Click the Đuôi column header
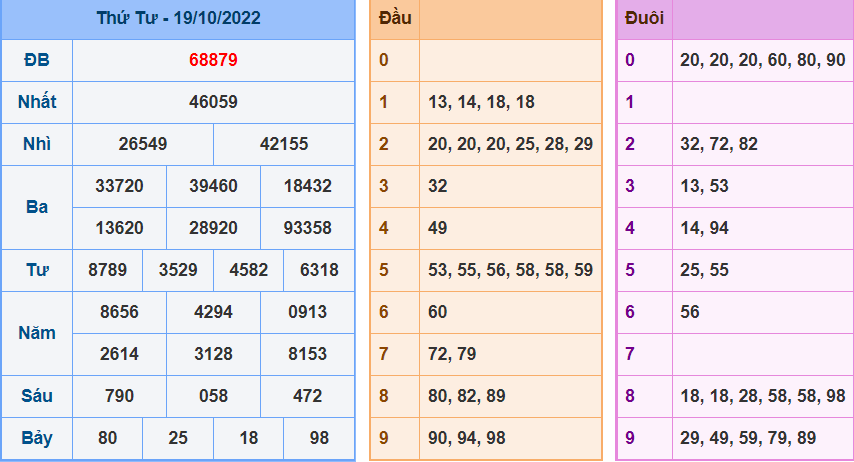The image size is (854, 462). [644, 18]
